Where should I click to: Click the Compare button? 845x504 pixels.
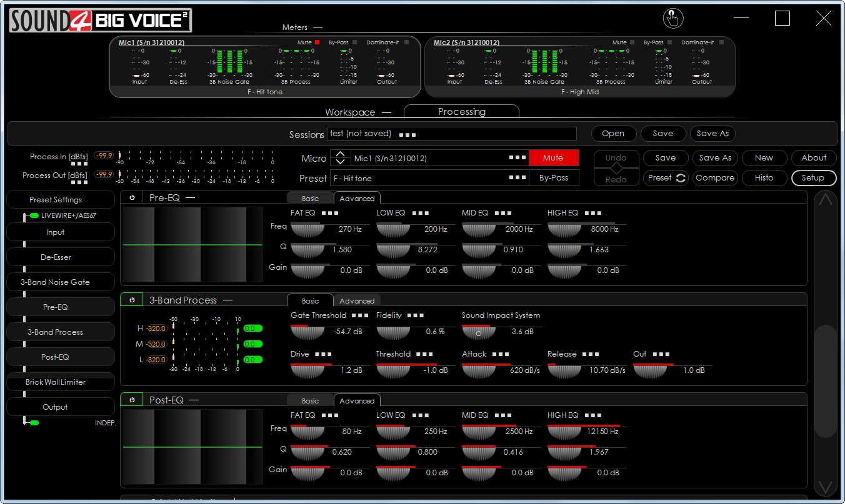click(x=714, y=178)
